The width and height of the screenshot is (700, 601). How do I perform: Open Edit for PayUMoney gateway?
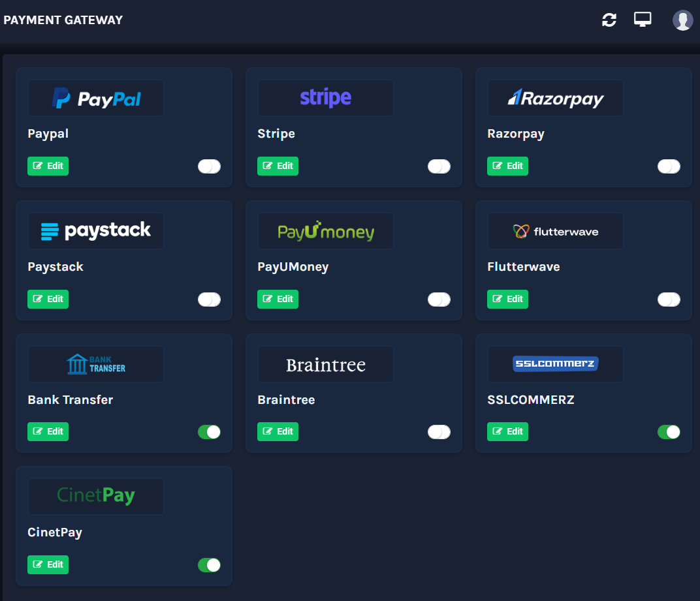278,299
